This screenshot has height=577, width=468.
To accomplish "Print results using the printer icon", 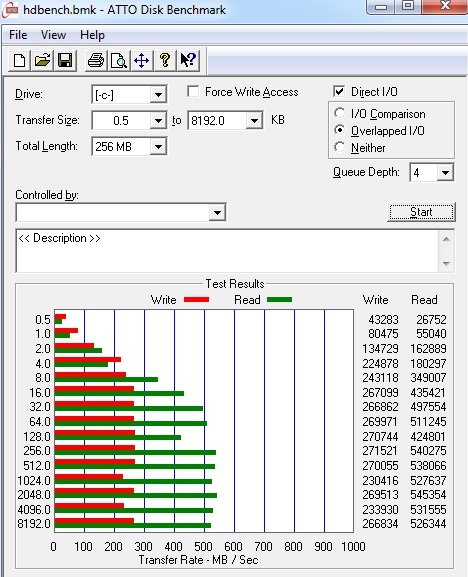I will (x=96, y=60).
